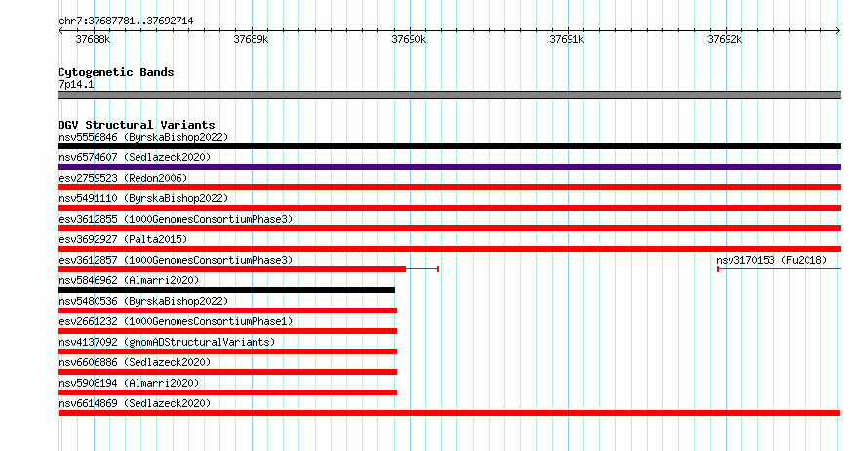
Task: Click nsv5480536 (ByrskaBishop2022) label
Action: pyautogui.click(x=143, y=301)
